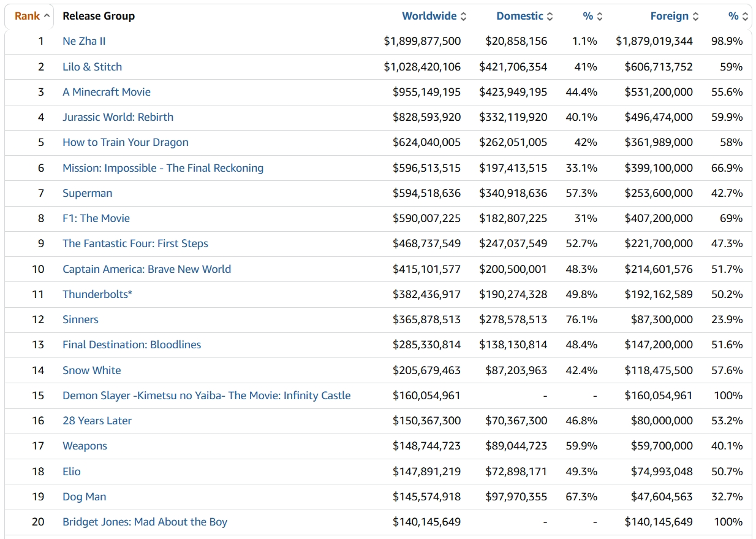Sort by the Worldwide column header

click(429, 17)
